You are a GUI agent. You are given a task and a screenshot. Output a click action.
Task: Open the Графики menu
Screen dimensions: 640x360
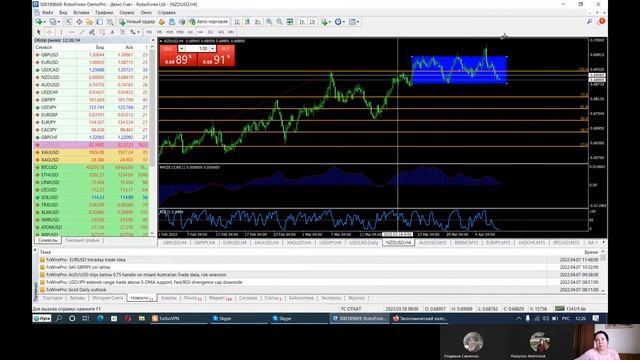[104, 13]
